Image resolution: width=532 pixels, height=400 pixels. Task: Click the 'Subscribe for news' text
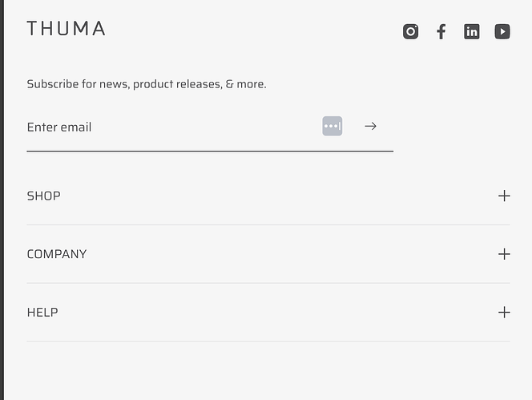pos(147,84)
